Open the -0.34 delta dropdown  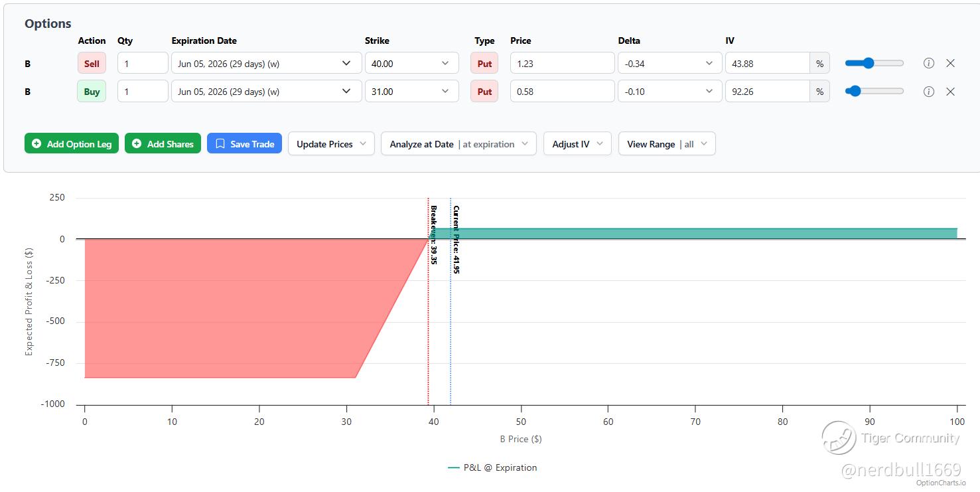tap(669, 64)
